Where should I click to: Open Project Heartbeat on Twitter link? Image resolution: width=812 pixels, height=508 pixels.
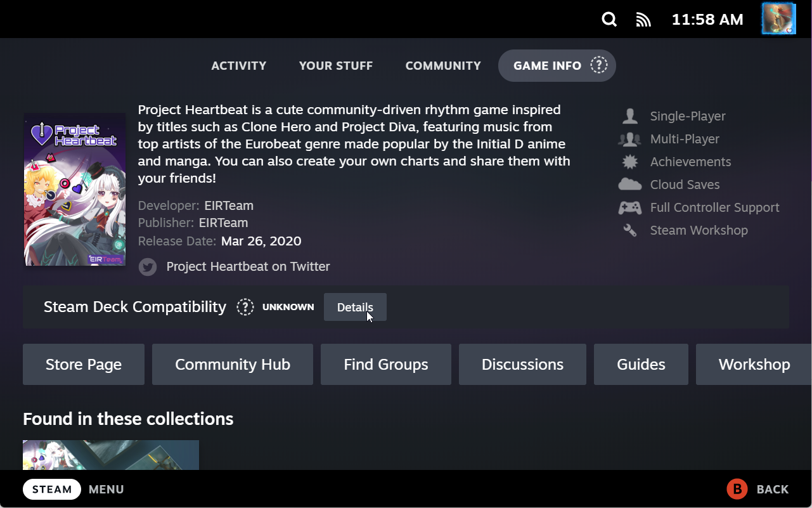248,267
